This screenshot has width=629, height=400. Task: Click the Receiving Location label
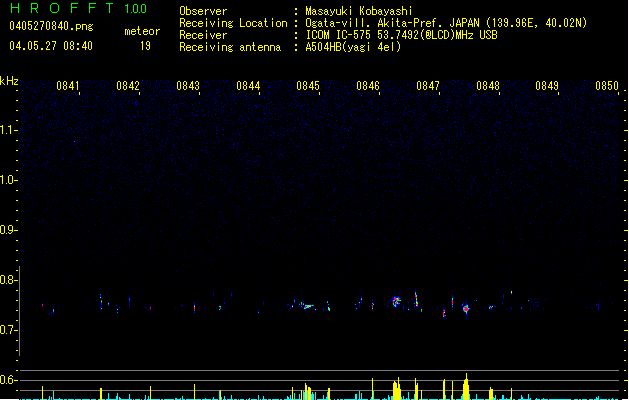(x=233, y=23)
